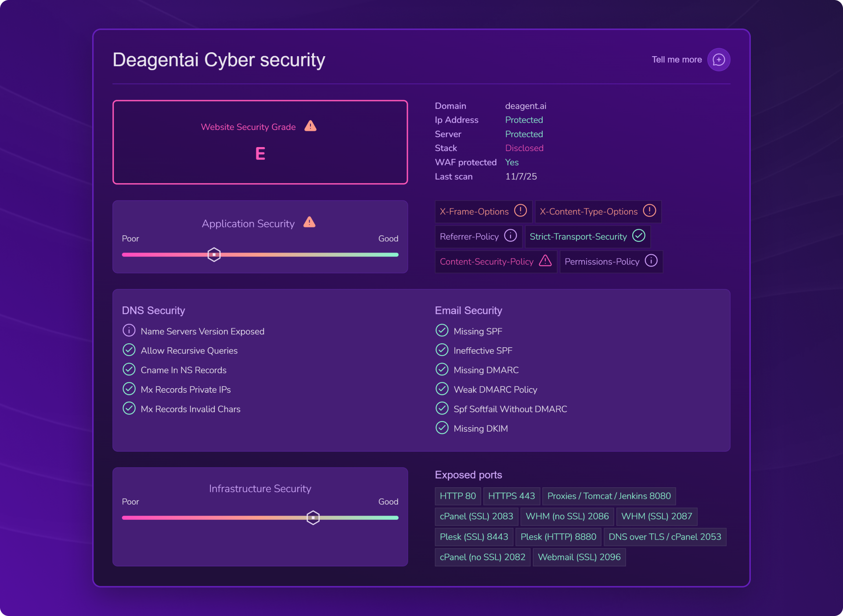
Task: Click check circle beside Allow Recursive Queries
Action: (x=129, y=350)
